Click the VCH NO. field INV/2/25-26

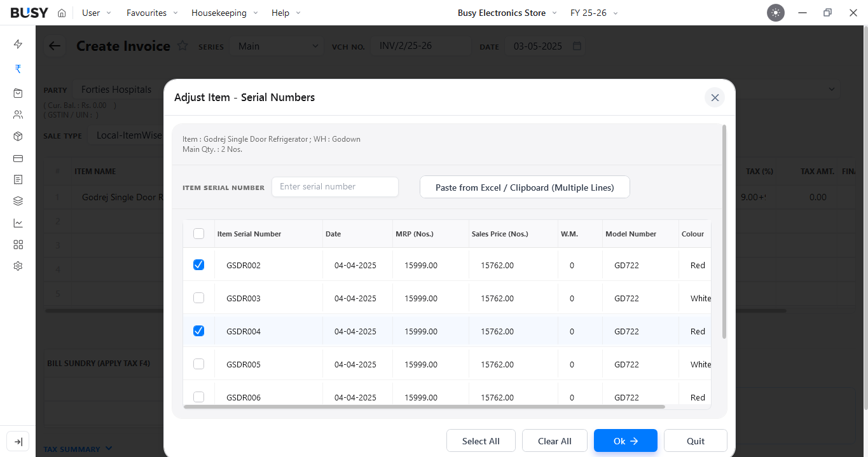coord(420,46)
